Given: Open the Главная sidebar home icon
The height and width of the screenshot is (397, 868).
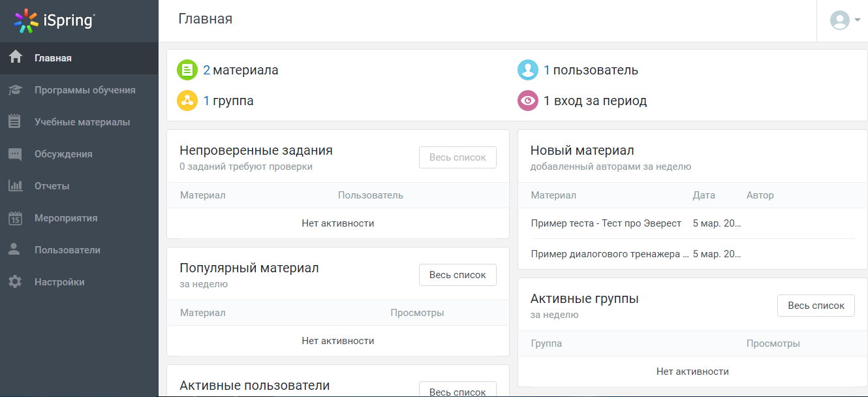Looking at the screenshot, I should pos(14,57).
